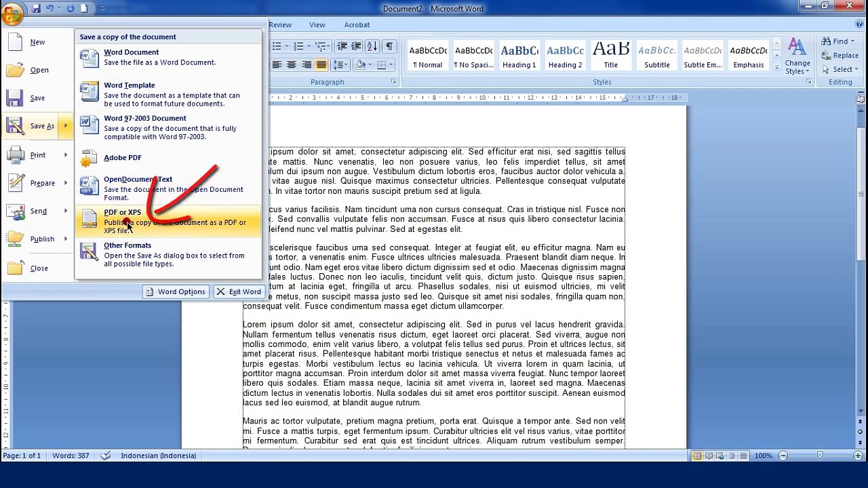Open the Select dropdown in Editing
868x488 pixels.
coord(840,69)
